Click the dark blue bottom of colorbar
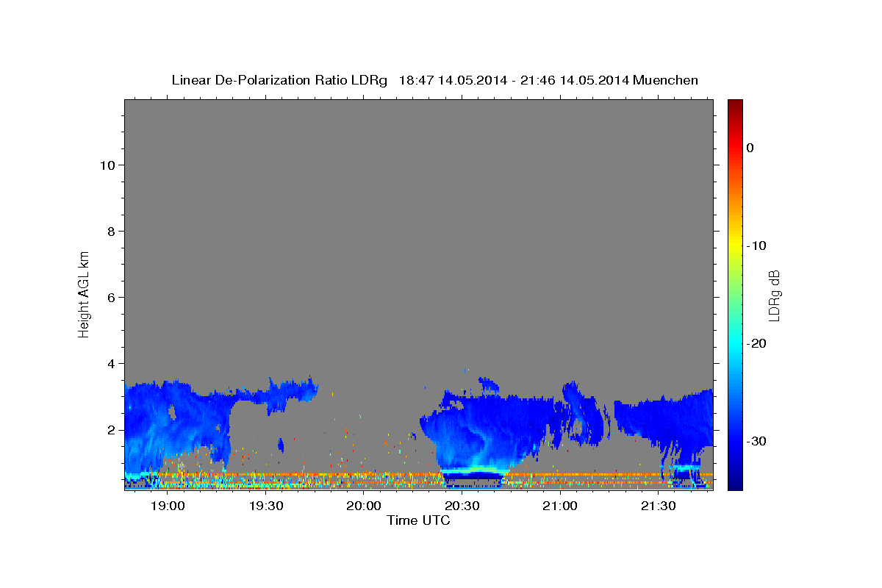The width and height of the screenshot is (882, 588). coord(734,484)
